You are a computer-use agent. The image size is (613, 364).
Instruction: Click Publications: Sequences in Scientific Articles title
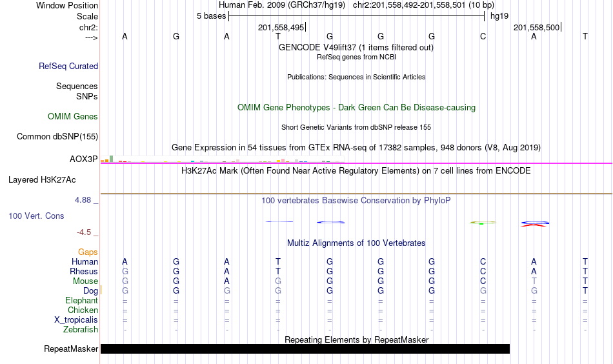tap(356, 77)
